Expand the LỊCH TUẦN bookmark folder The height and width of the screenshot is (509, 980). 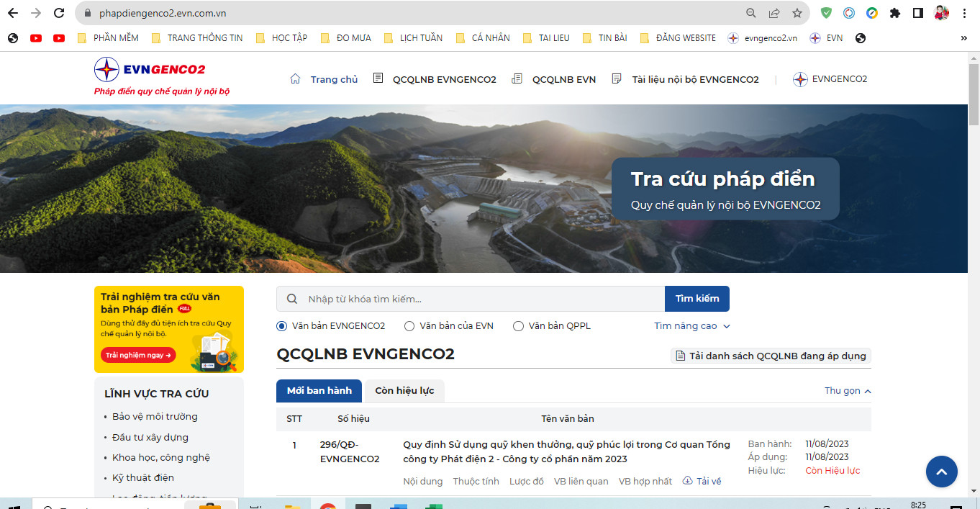(413, 38)
